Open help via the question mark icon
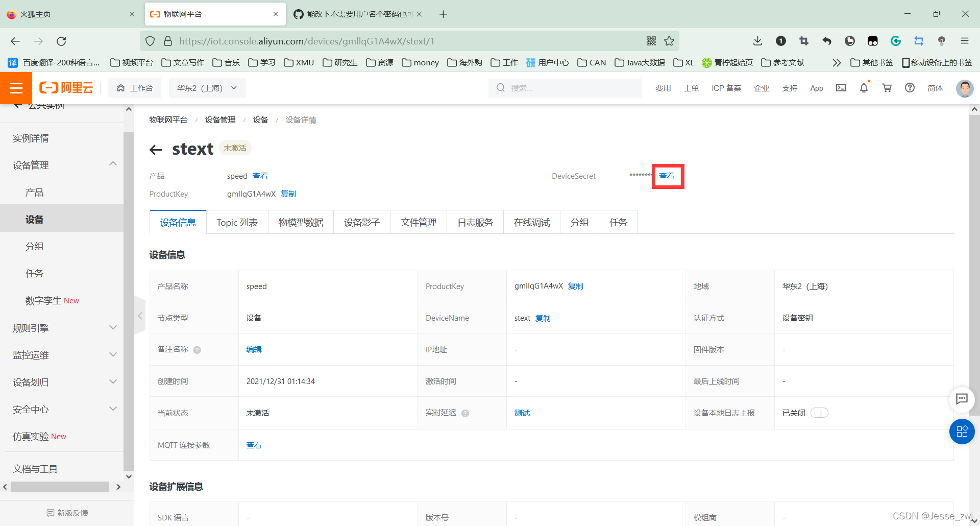Image resolution: width=980 pixels, height=526 pixels. 910,88
